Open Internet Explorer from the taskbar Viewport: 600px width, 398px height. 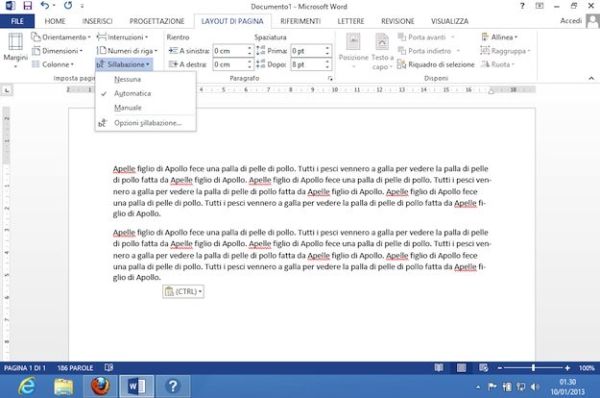point(27,386)
